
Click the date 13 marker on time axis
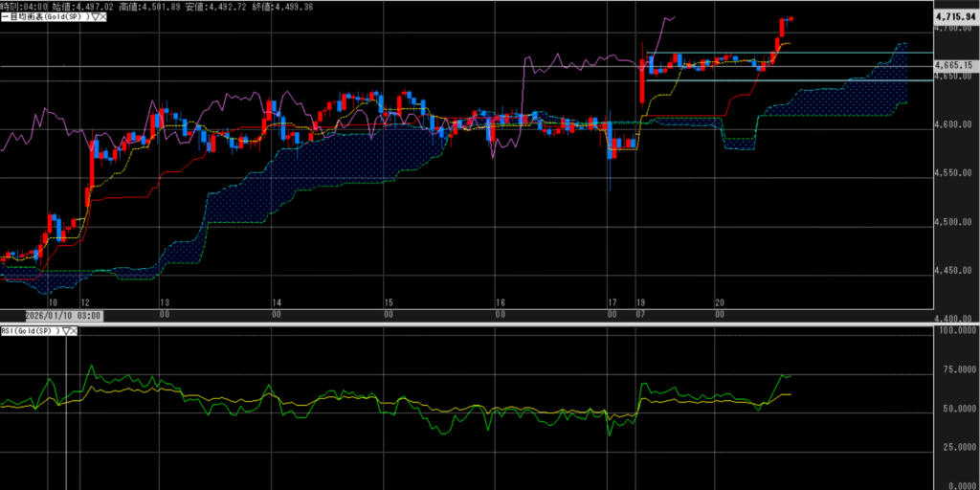click(165, 301)
